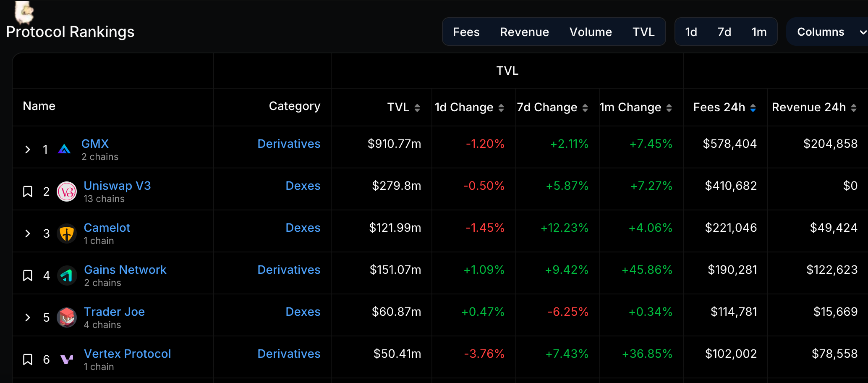Image resolution: width=868 pixels, height=383 pixels.
Task: Sort by TVL column arrows
Action: click(x=417, y=108)
